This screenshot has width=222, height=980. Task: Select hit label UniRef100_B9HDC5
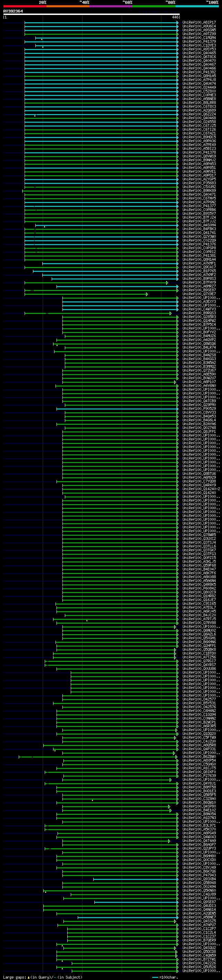point(199,137)
